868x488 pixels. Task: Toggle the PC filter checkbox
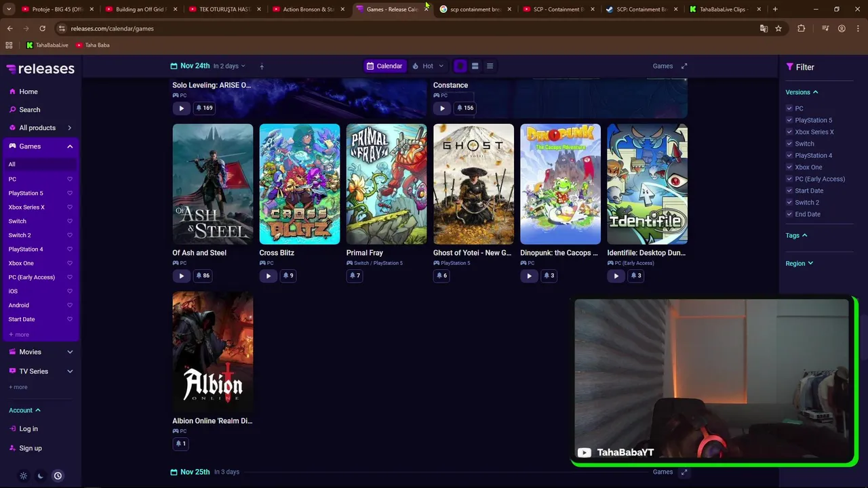coord(789,108)
